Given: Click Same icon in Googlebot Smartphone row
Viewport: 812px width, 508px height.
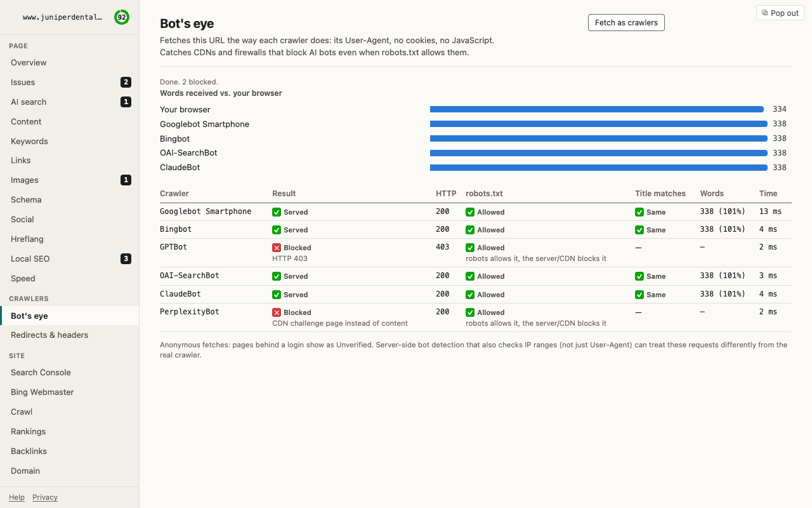Looking at the screenshot, I should click(639, 212).
